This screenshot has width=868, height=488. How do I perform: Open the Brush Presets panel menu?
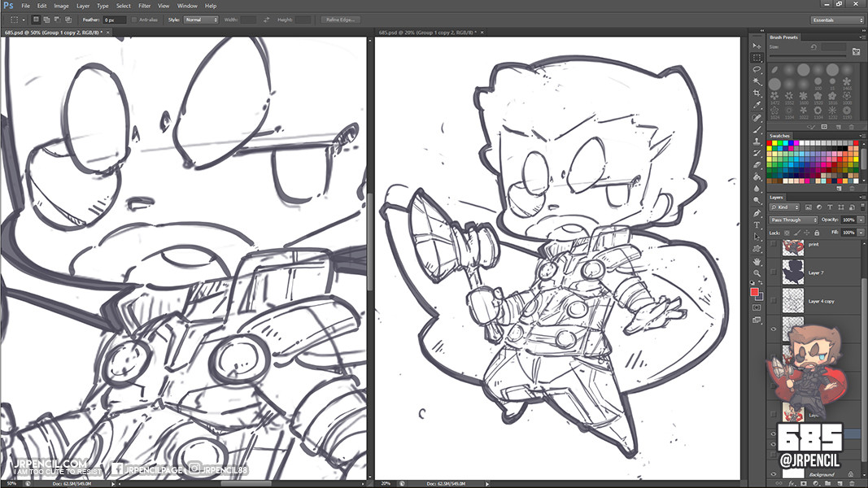[862, 37]
